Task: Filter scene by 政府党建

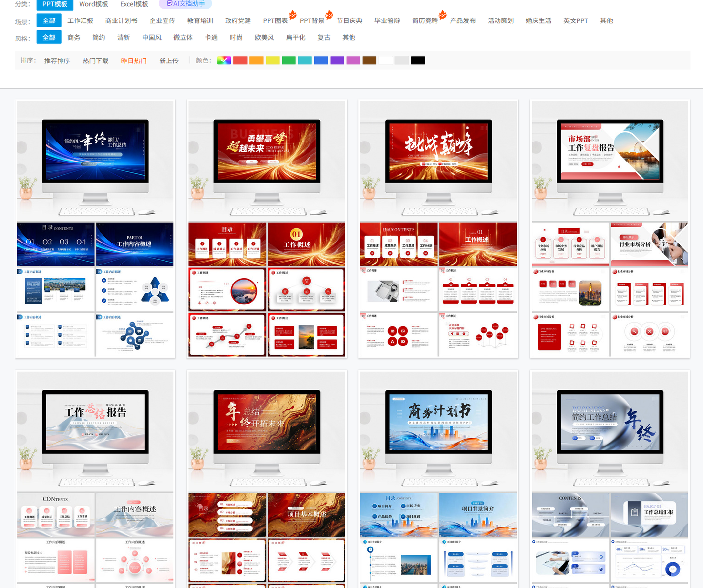Action: coord(238,21)
